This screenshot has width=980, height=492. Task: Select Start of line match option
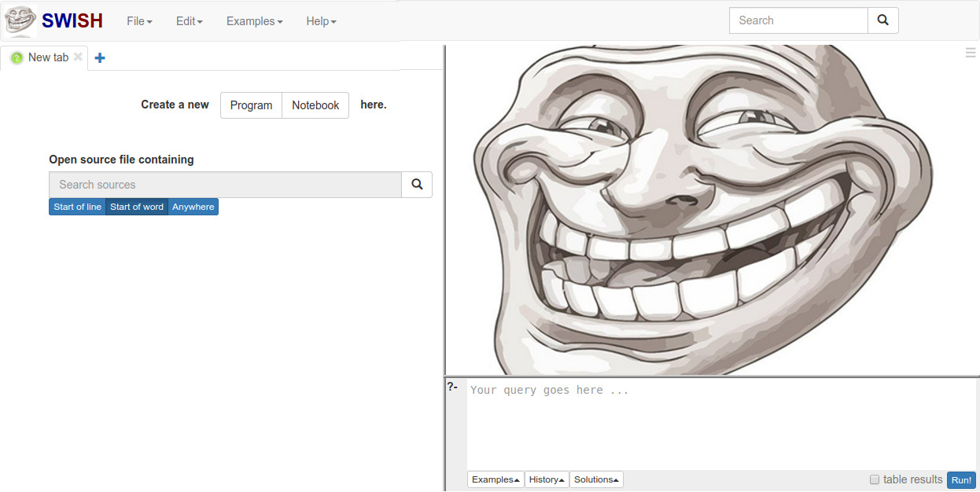(x=77, y=207)
